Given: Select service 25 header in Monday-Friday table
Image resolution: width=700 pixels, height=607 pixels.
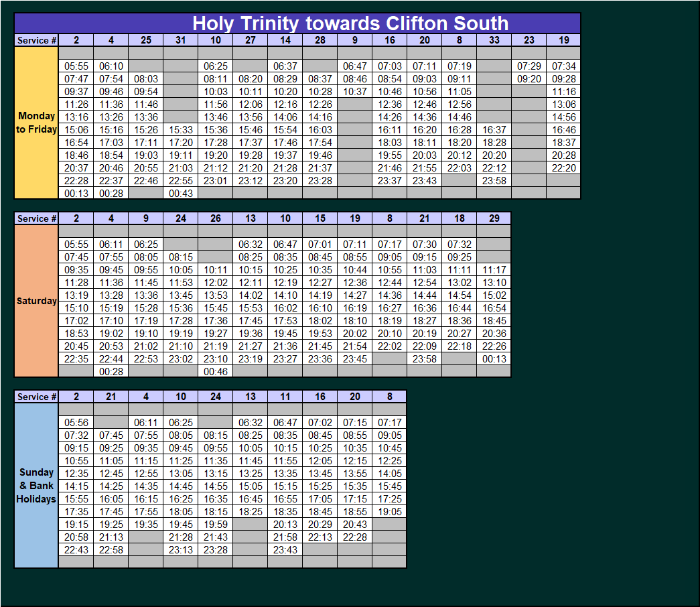Looking at the screenshot, I should (x=146, y=40).
